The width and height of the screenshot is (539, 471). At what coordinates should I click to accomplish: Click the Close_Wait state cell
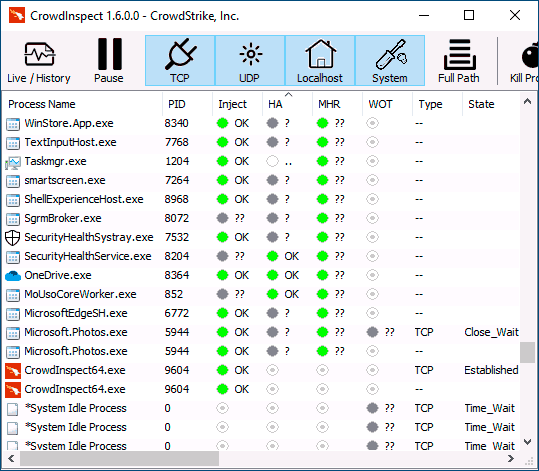tap(491, 332)
